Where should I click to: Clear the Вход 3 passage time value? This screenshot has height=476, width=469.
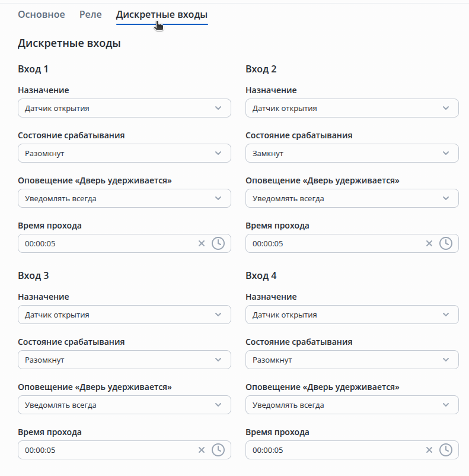[201, 450]
